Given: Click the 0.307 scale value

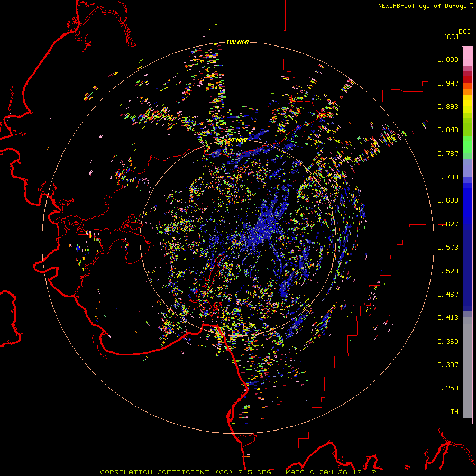Looking at the screenshot, I should click(x=448, y=365).
